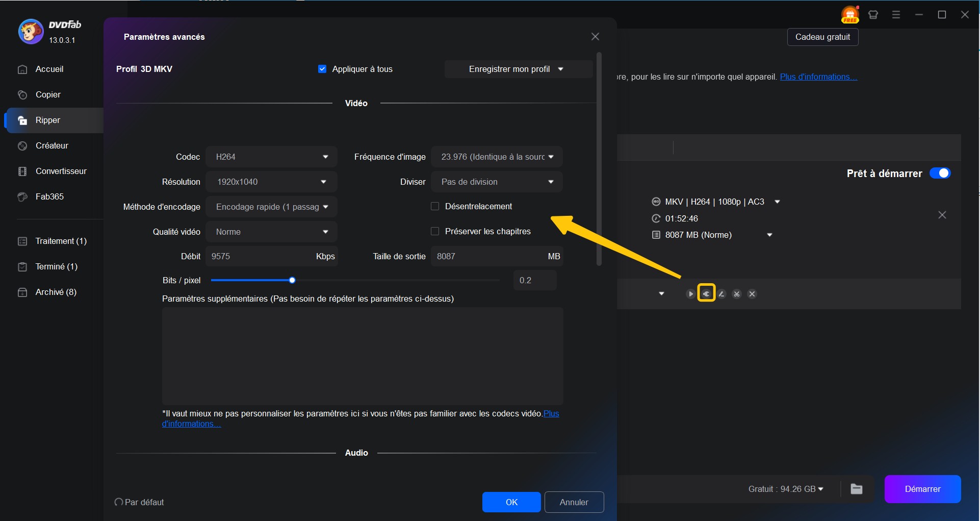Click the Taille de sortie 8087 MB field
This screenshot has height=521, width=980.
point(497,256)
